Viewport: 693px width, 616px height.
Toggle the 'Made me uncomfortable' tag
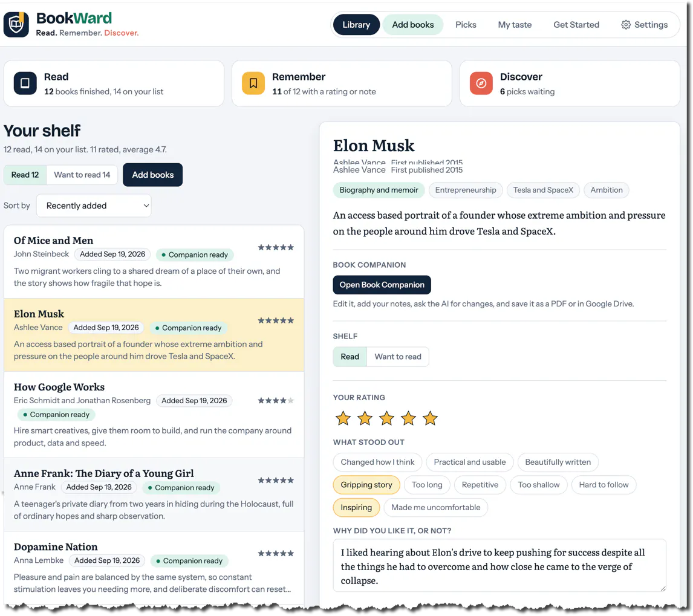click(x=436, y=507)
